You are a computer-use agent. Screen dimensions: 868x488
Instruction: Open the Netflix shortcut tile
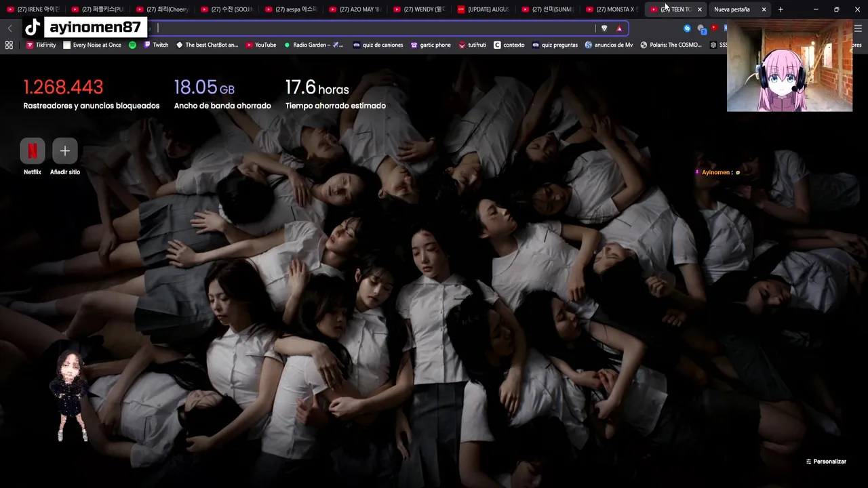pyautogui.click(x=33, y=151)
